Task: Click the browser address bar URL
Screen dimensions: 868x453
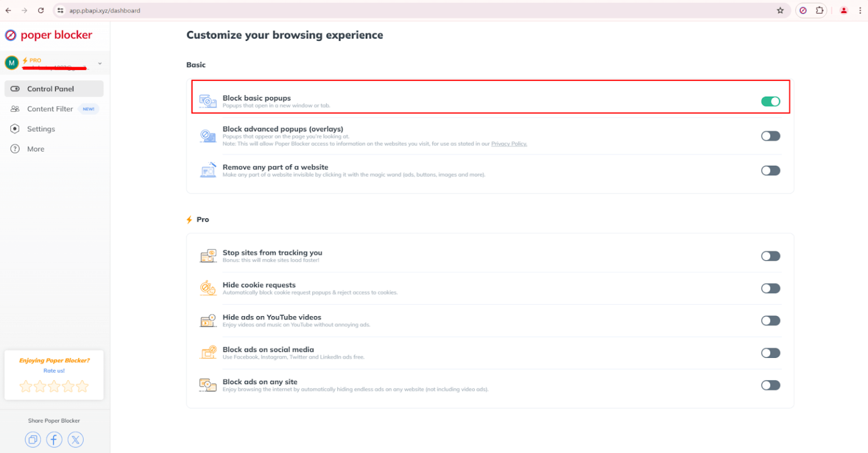Action: (x=105, y=10)
